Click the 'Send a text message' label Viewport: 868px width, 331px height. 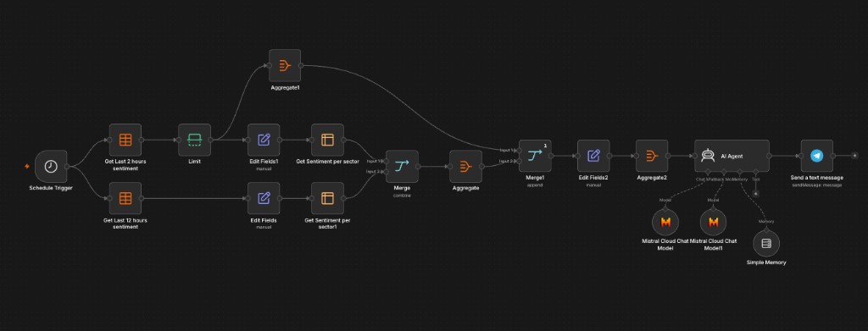(x=817, y=178)
